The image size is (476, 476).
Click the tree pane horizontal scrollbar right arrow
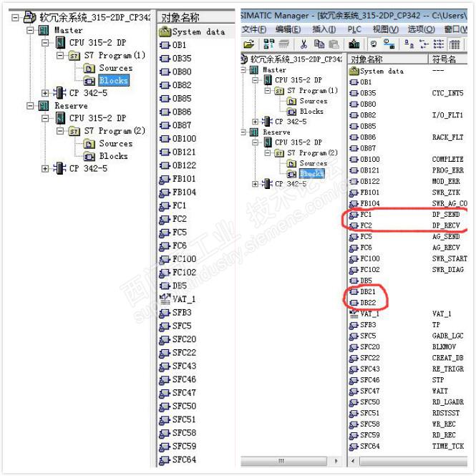pos(336,461)
